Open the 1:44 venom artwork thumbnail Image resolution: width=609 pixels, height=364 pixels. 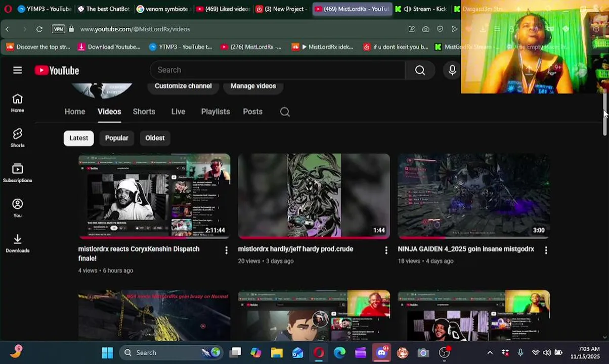(x=314, y=196)
